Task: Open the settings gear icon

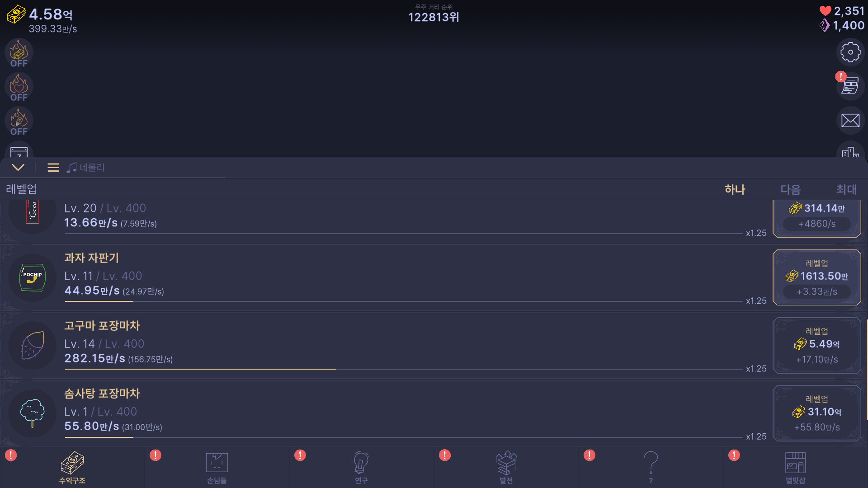Action: [x=850, y=52]
